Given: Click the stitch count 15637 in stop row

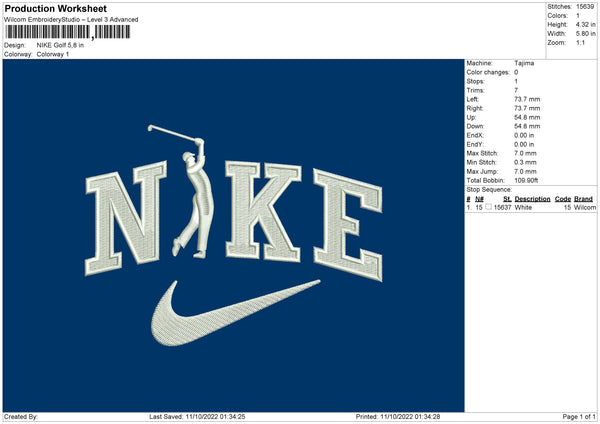Looking at the screenshot, I should [x=502, y=207].
